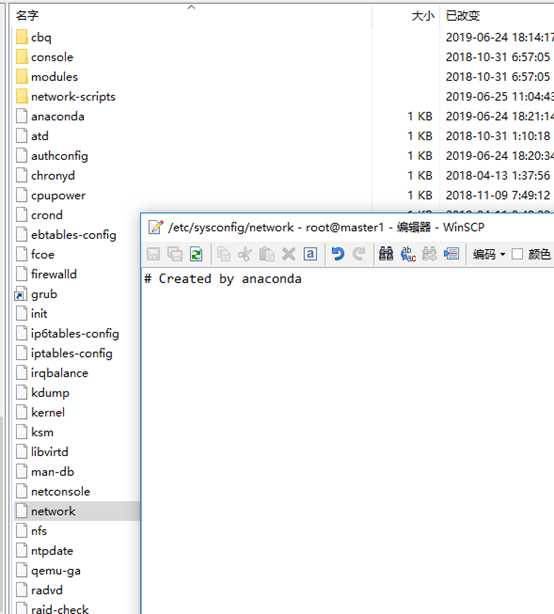Click the Delete X icon in editor toolbar
This screenshot has height=614, width=554.
[289, 254]
